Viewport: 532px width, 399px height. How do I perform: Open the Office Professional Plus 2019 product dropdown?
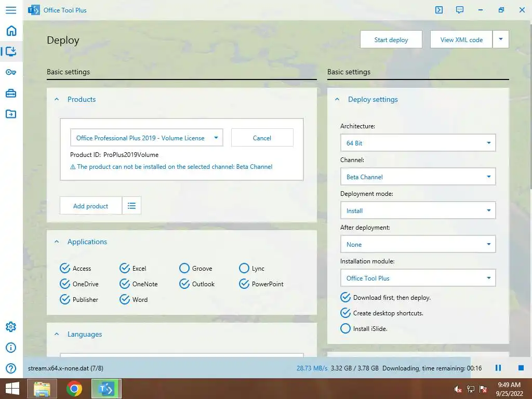coord(147,138)
